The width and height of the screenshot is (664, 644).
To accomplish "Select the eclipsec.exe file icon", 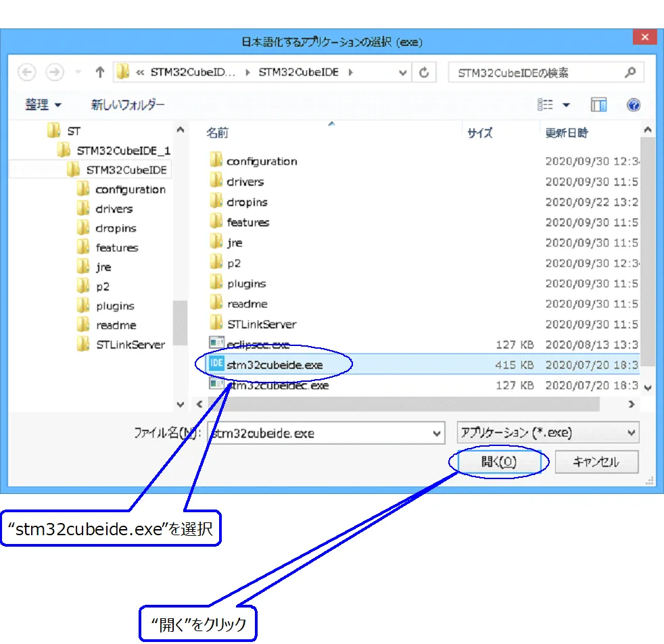I will click(x=216, y=344).
